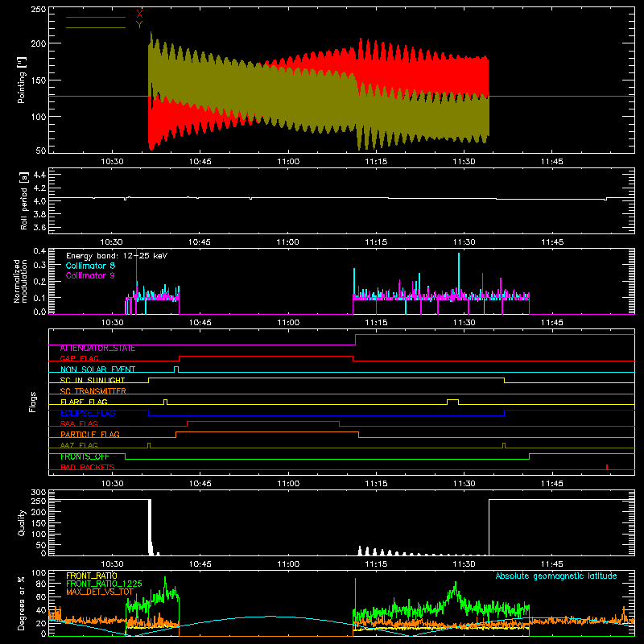Click the Flags axis title
Image resolution: width=644 pixels, height=644 pixels.
point(33,402)
